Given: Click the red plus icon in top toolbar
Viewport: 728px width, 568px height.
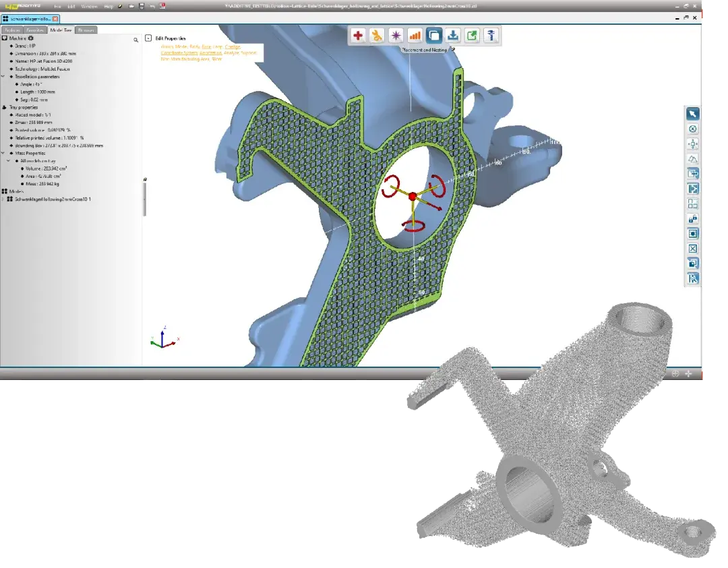Looking at the screenshot, I should pyautogui.click(x=358, y=36).
